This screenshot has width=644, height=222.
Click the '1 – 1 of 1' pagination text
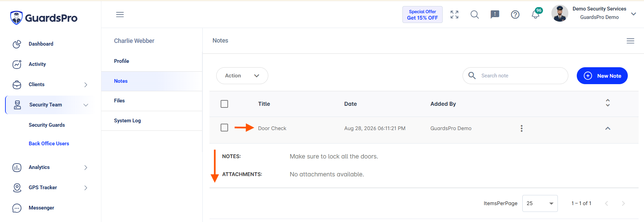[581, 203]
